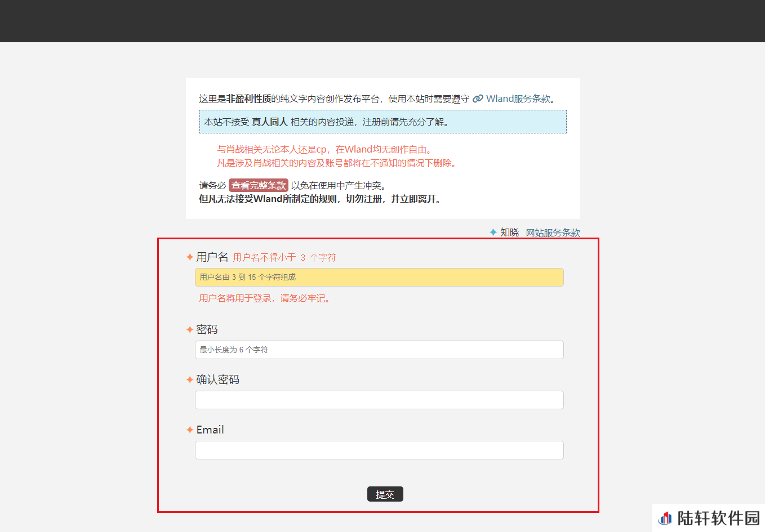Select the 知晓 label text

click(509, 232)
